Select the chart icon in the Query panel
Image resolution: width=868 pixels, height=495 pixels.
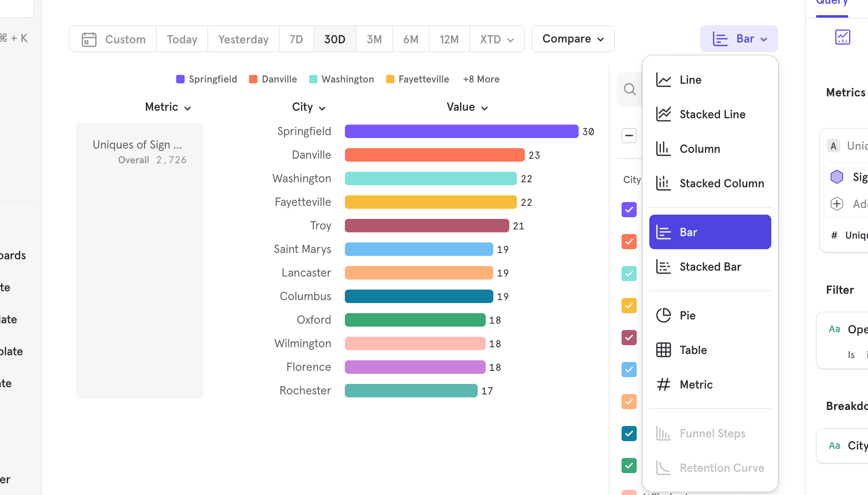(x=842, y=37)
